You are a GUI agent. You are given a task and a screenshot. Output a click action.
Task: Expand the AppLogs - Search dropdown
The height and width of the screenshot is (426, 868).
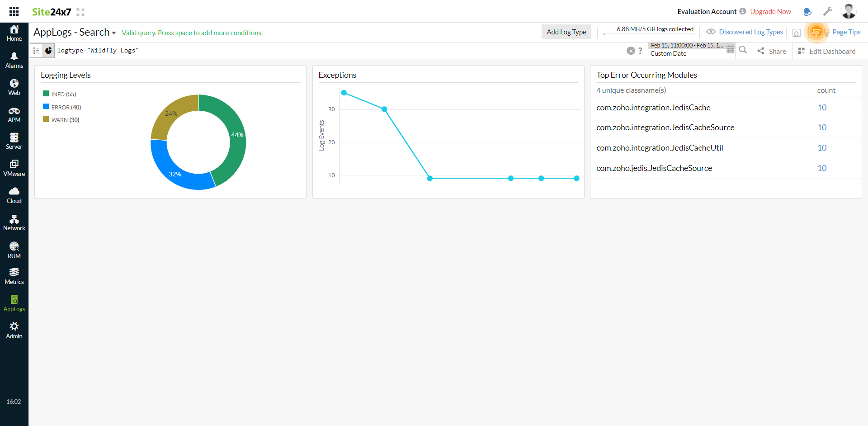pyautogui.click(x=114, y=32)
